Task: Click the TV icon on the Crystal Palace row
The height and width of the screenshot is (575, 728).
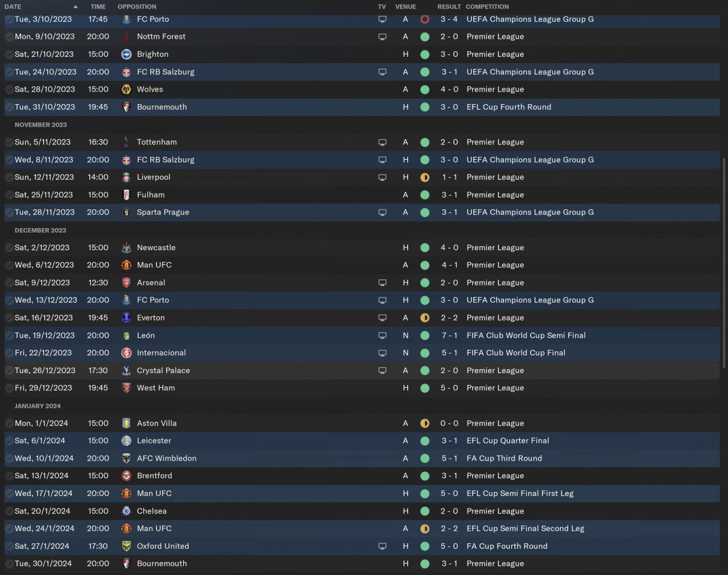Action: (382, 371)
